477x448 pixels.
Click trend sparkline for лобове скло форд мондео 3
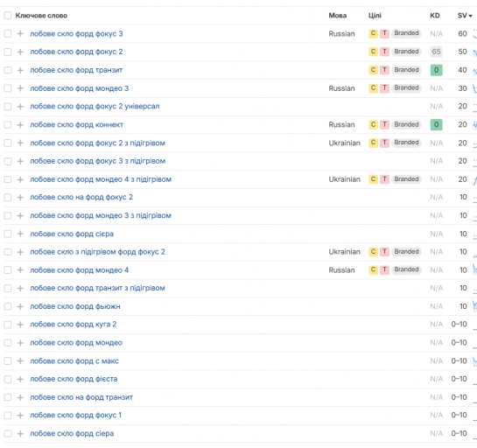click(474, 88)
